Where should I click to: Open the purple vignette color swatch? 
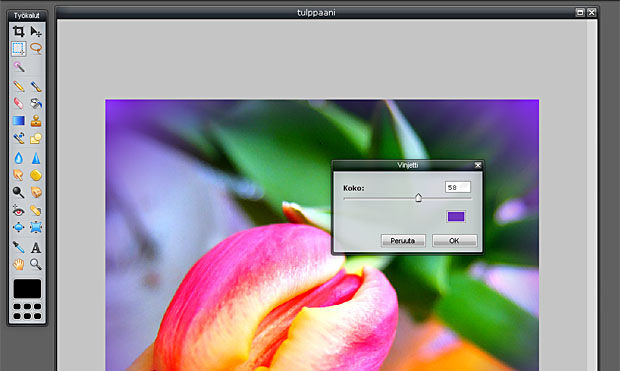pos(456,216)
